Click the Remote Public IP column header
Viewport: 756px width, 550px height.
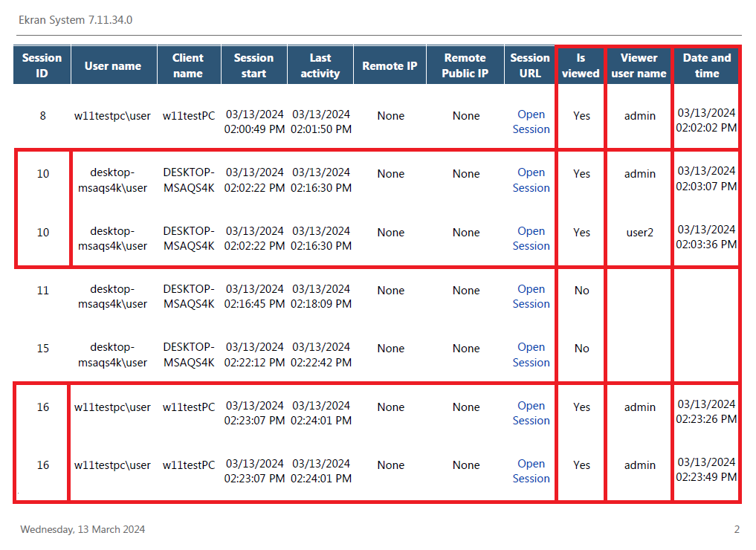465,65
